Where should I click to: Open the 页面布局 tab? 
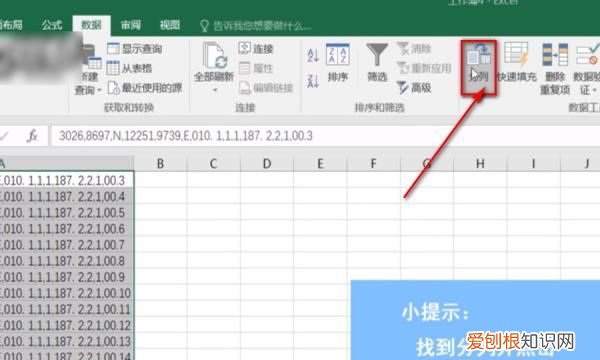click(x=11, y=25)
